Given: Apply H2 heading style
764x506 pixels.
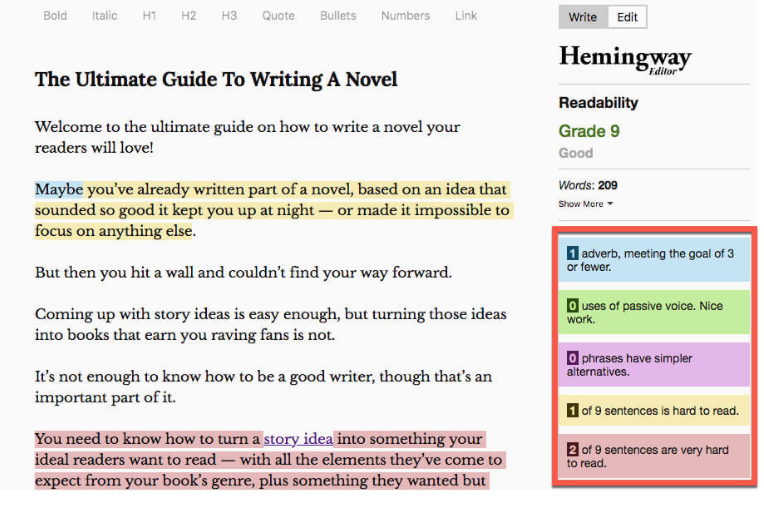Looking at the screenshot, I should 189,16.
